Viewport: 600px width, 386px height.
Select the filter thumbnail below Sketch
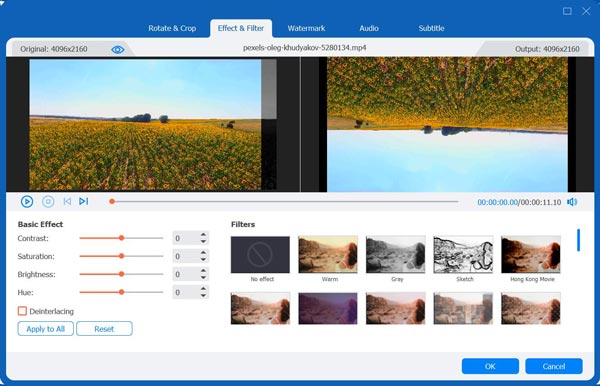tap(463, 308)
